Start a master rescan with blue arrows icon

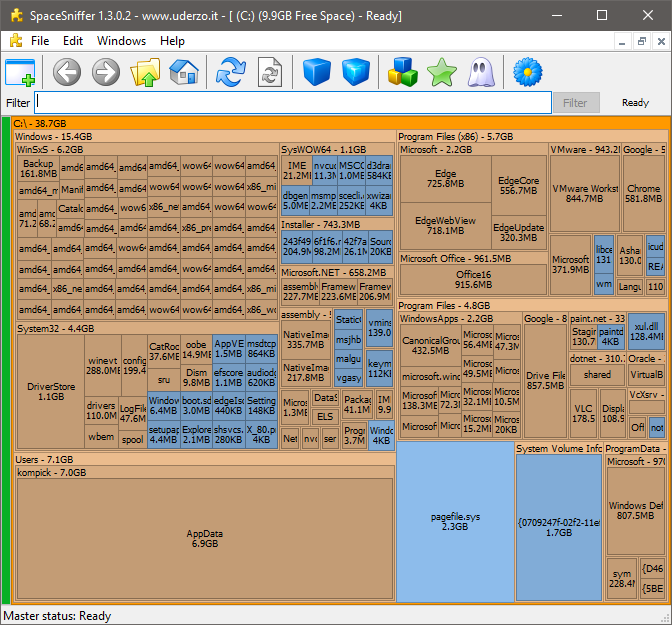pos(231,72)
